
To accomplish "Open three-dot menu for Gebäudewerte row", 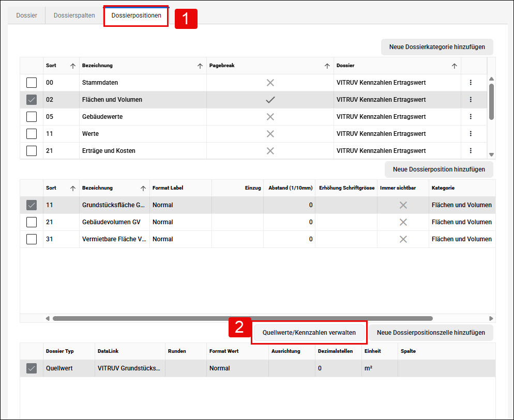I will [x=471, y=117].
